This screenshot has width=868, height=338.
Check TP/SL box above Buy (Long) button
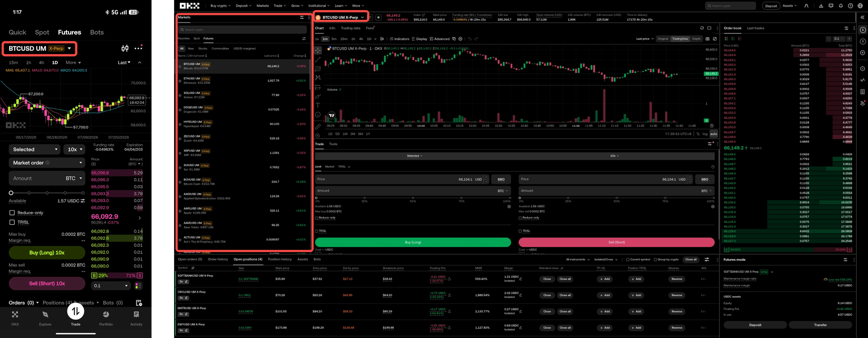click(x=316, y=231)
